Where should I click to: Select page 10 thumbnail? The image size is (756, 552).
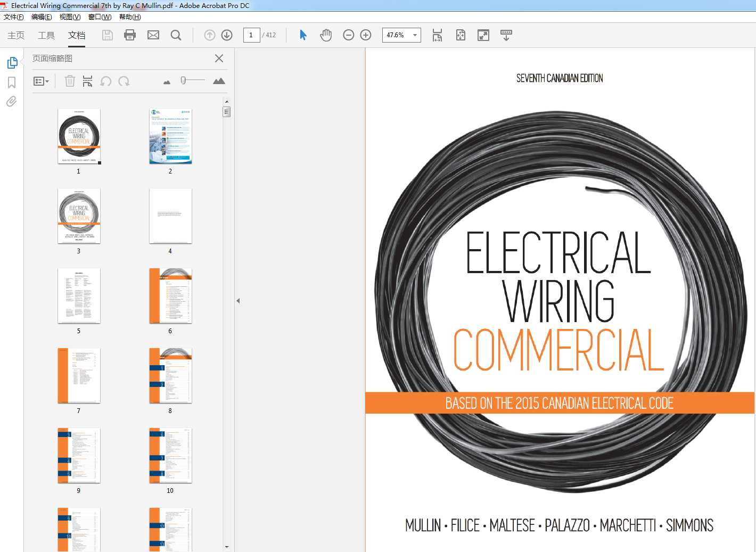(170, 456)
